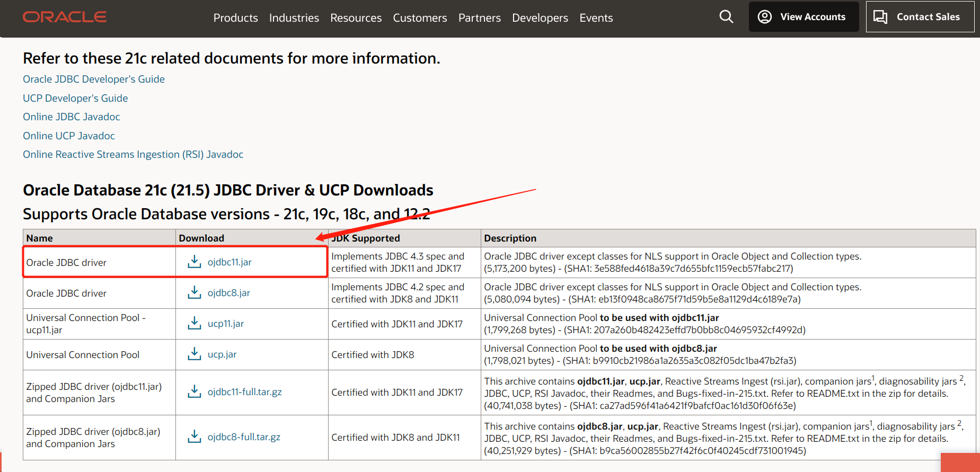The image size is (980, 472).
Task: Click the download icon beside ojdbc11.jar
Action: (195, 262)
